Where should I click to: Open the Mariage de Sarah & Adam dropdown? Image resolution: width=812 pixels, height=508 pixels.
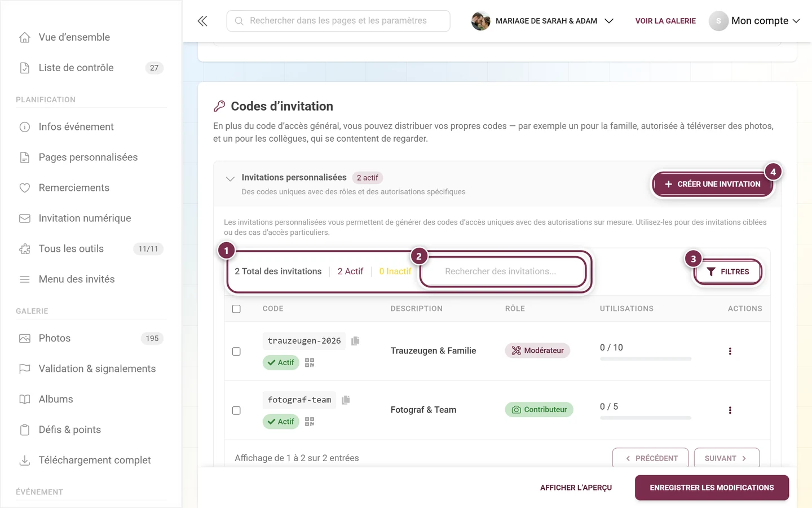coord(542,21)
